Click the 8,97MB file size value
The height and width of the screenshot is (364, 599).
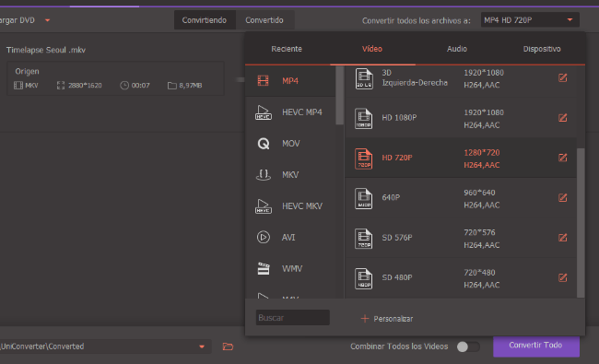click(x=190, y=86)
